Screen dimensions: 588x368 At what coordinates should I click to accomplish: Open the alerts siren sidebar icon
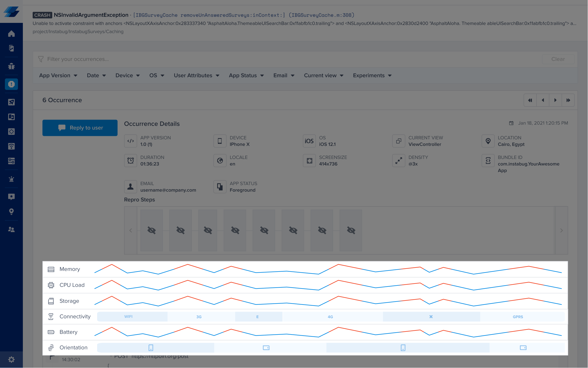coord(11,179)
